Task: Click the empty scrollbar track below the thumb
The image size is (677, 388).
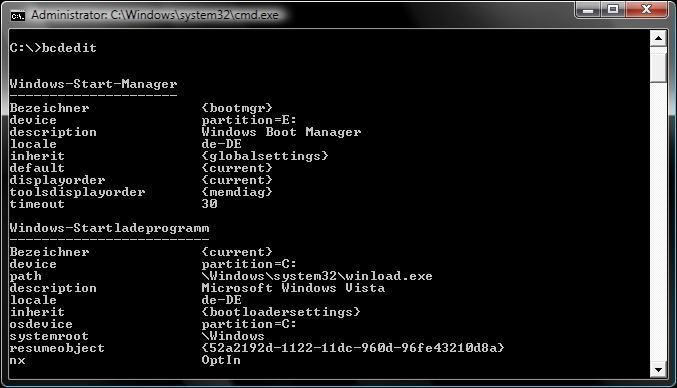Action: (x=658, y=222)
